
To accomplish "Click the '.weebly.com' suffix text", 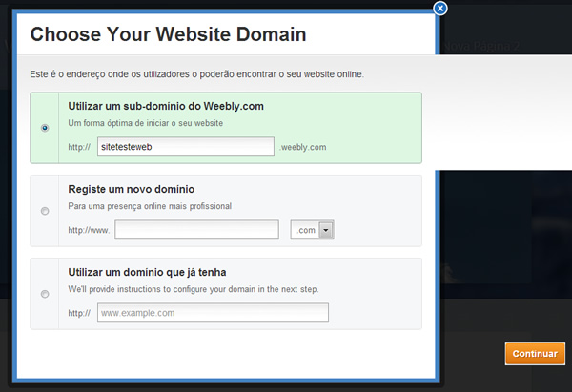I will tap(303, 147).
